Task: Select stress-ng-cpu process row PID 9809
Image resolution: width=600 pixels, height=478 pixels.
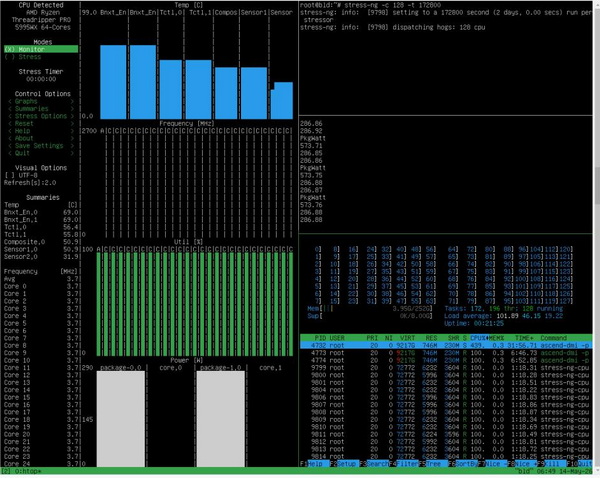Action: point(446,419)
